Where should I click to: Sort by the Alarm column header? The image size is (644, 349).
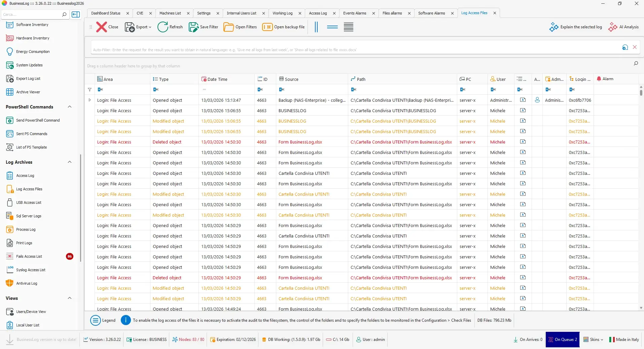point(616,79)
